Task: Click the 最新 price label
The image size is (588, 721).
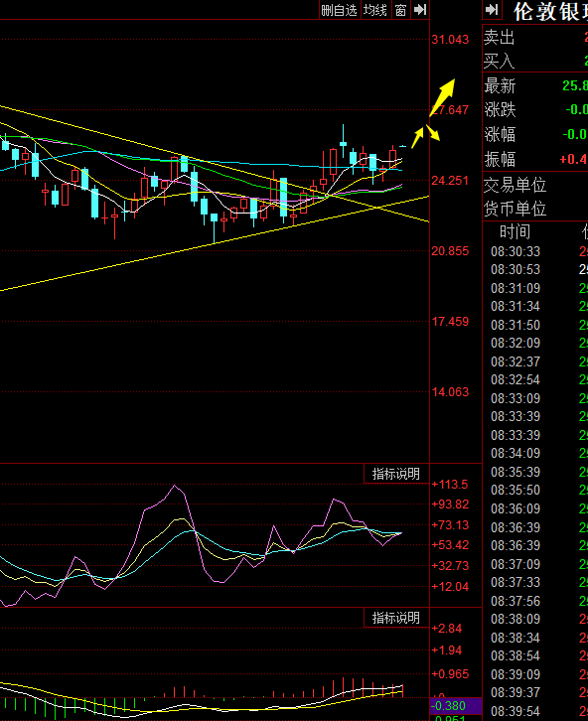Action: pyautogui.click(x=500, y=86)
